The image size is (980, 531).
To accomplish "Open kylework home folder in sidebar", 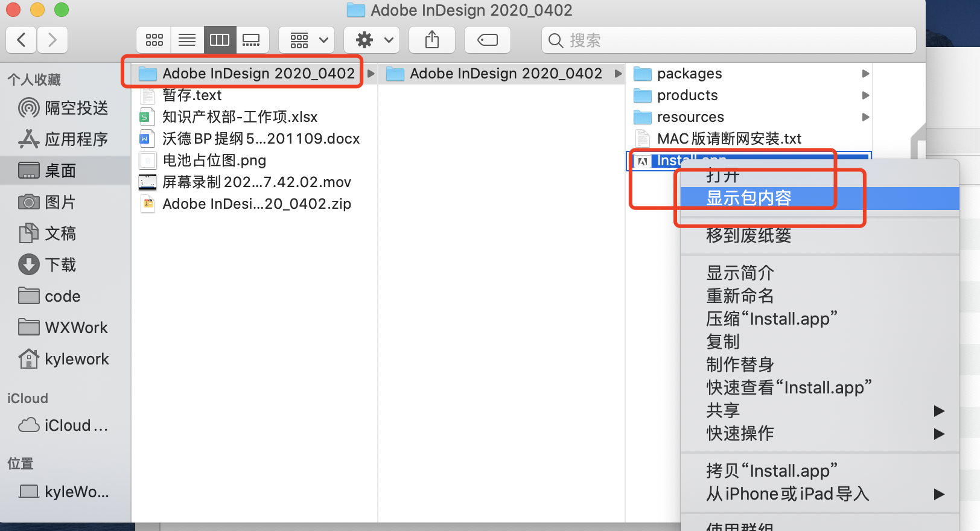I will [x=65, y=359].
